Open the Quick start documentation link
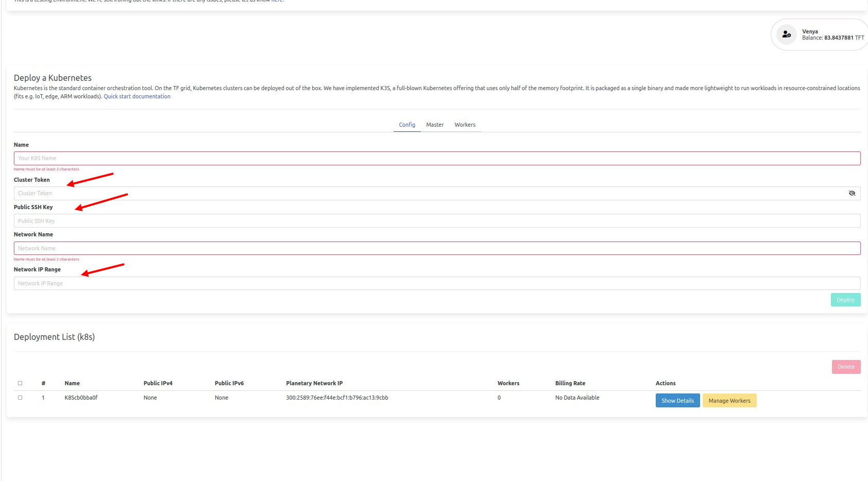 point(137,96)
